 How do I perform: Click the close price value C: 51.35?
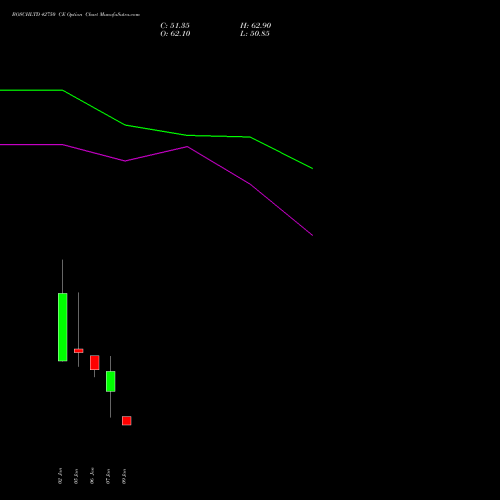175,26
